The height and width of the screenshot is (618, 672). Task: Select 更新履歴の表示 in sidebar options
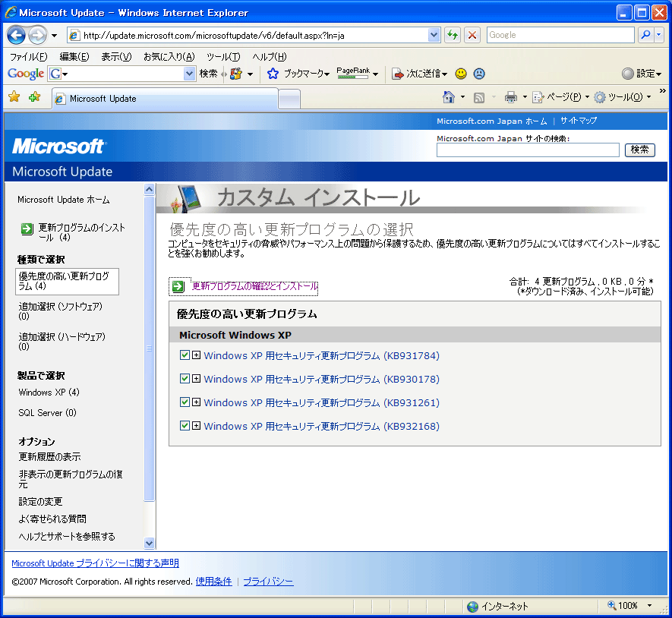49,457
